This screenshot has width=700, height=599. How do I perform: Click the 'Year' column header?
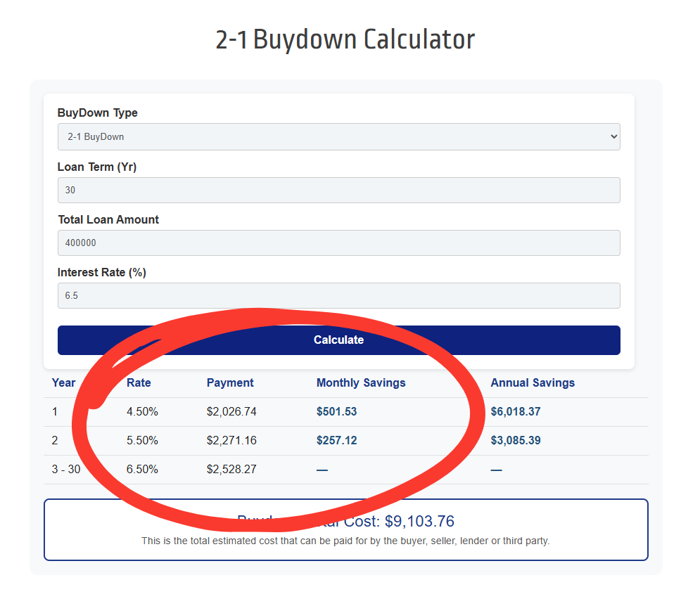[x=63, y=382]
